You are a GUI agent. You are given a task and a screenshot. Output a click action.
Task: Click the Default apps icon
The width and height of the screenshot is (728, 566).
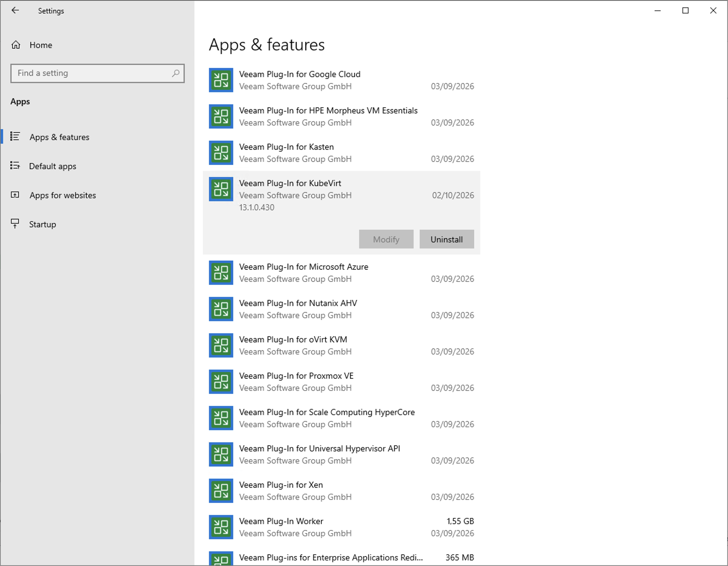15,165
